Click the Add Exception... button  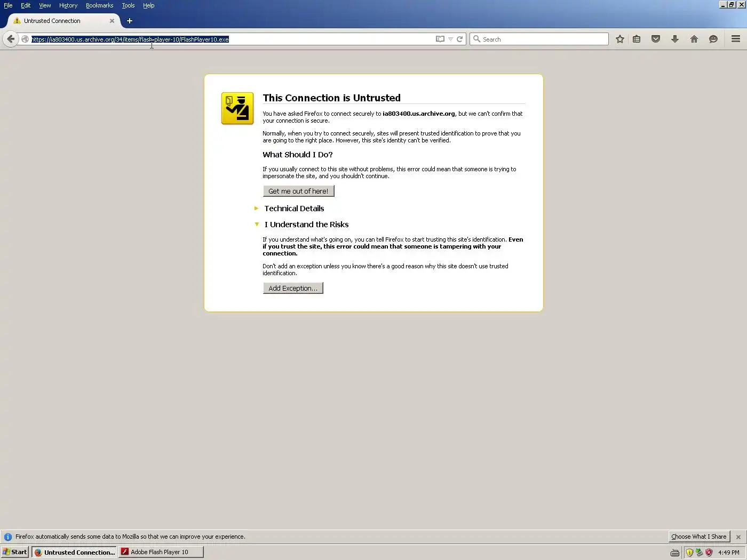[293, 288]
